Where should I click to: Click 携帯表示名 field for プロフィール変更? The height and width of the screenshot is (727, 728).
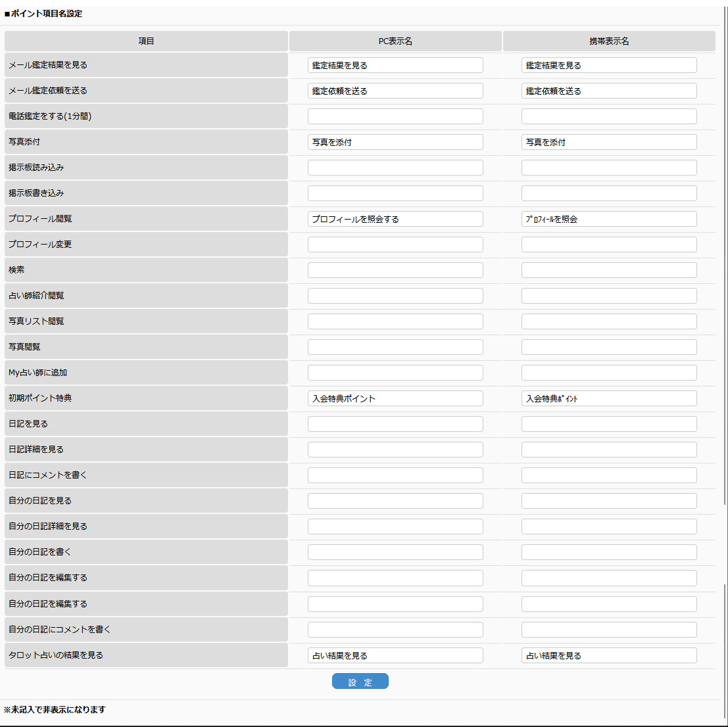(x=609, y=245)
